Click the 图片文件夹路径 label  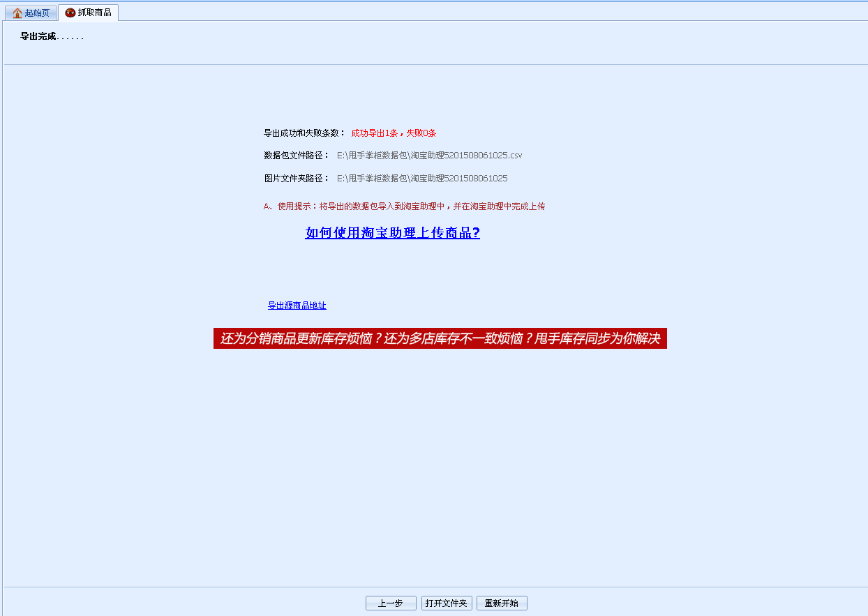coord(297,179)
